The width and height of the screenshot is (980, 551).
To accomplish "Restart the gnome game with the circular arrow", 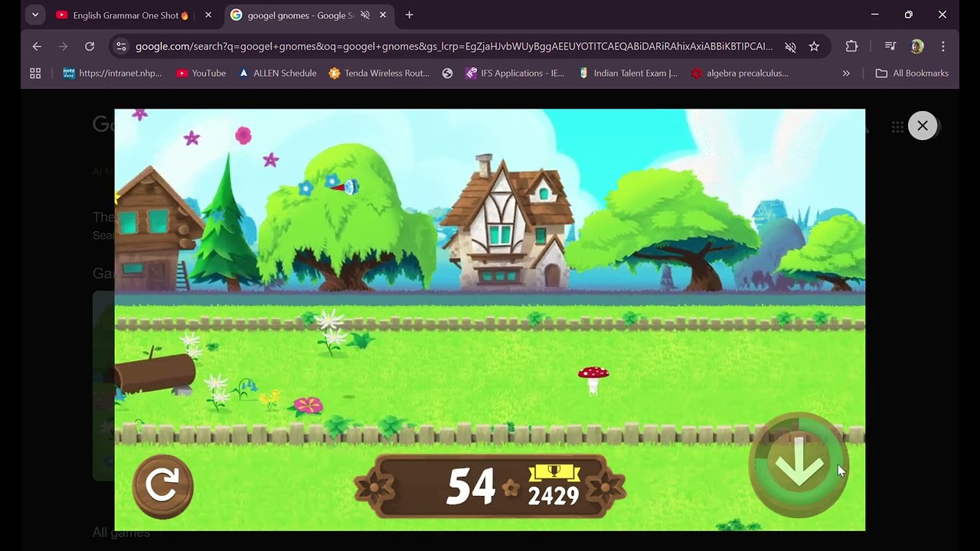I will pyautogui.click(x=162, y=486).
